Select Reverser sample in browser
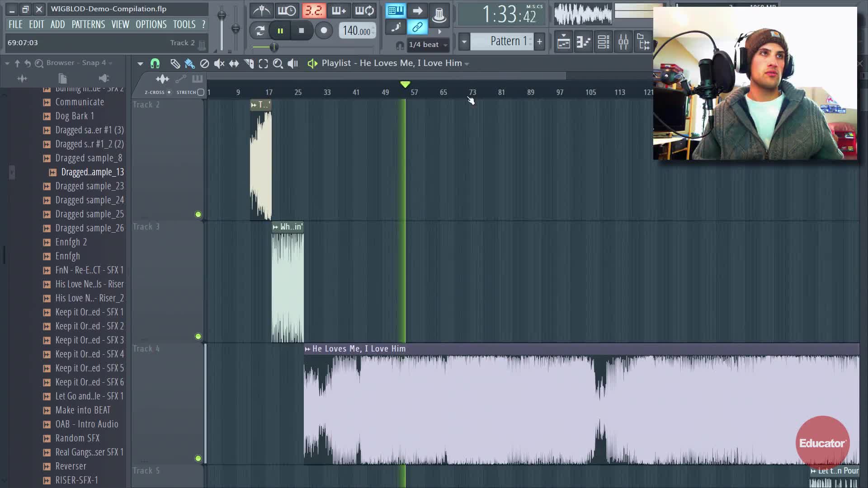 (71, 466)
